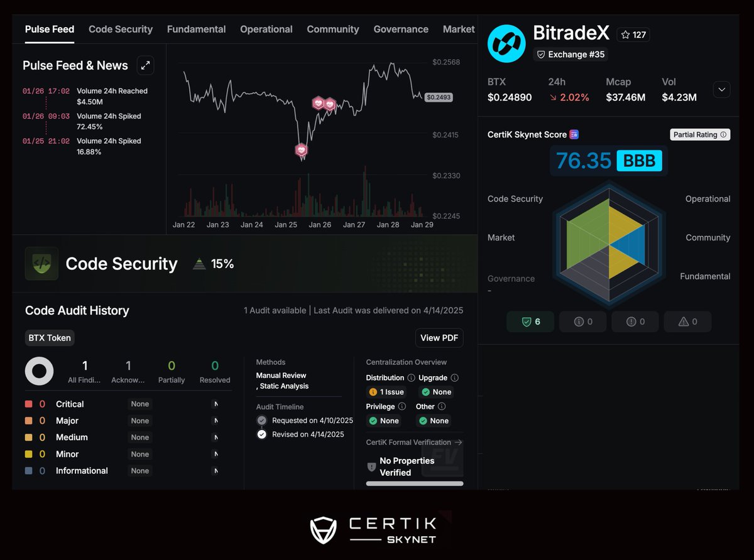The width and height of the screenshot is (754, 560).
Task: Click the Vol $4.23M value
Action: [679, 97]
